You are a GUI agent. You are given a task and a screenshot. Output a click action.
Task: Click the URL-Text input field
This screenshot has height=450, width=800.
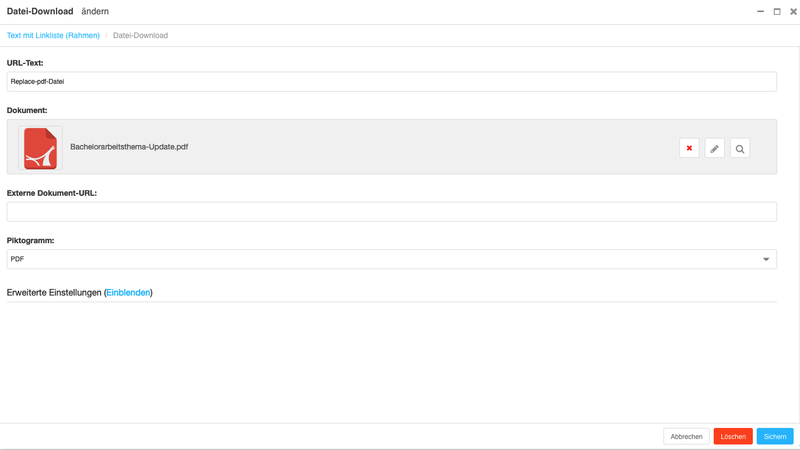point(391,82)
